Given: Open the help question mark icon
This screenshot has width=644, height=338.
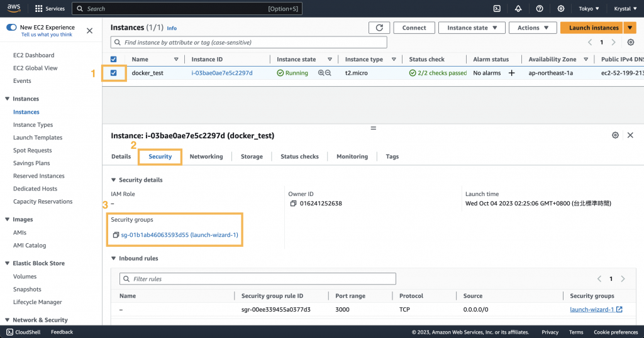Looking at the screenshot, I should coord(540,9).
